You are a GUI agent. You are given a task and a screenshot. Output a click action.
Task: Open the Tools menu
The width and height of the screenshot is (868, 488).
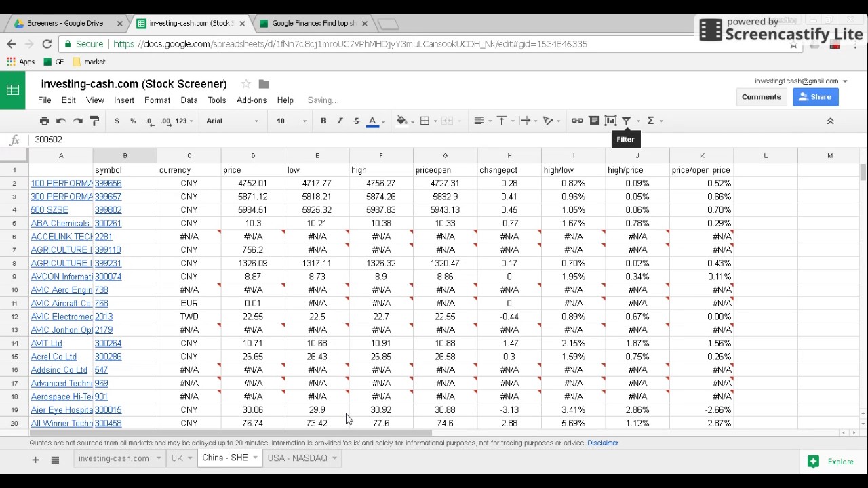click(217, 100)
